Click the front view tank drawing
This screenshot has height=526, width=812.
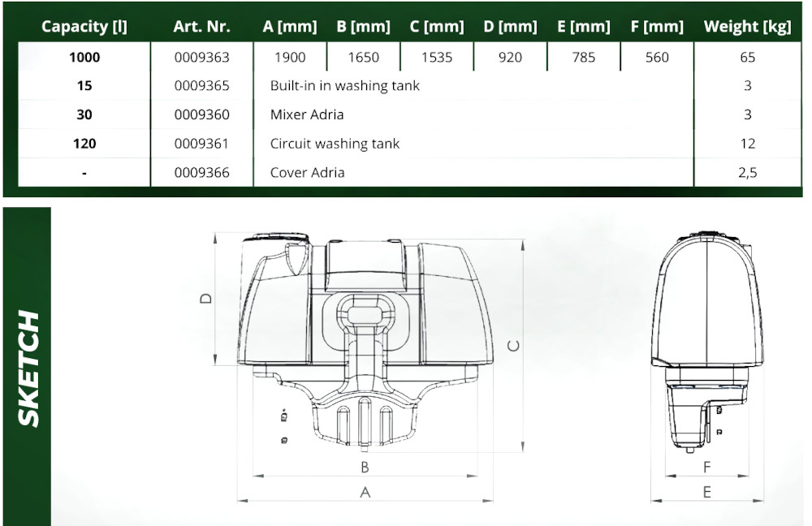tap(365, 341)
